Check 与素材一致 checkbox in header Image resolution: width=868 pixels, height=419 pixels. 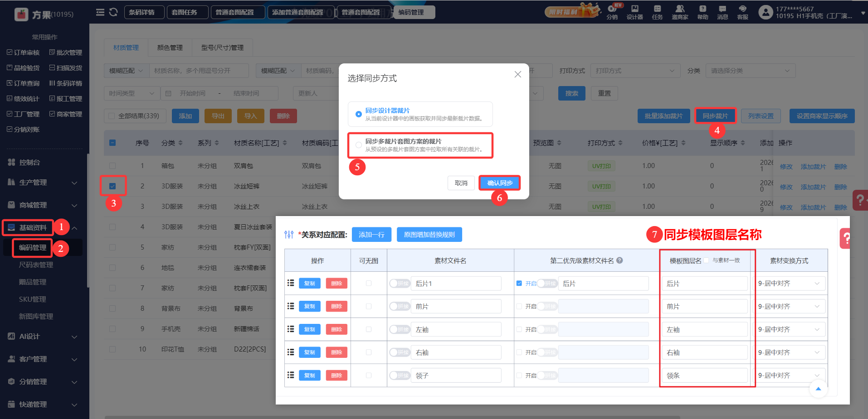tap(706, 260)
